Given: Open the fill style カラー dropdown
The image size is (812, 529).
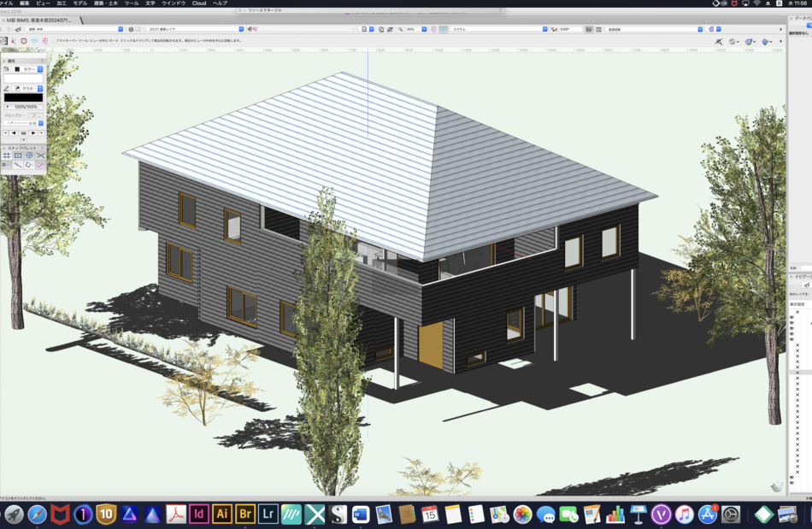Looking at the screenshot, I should click(32, 68).
